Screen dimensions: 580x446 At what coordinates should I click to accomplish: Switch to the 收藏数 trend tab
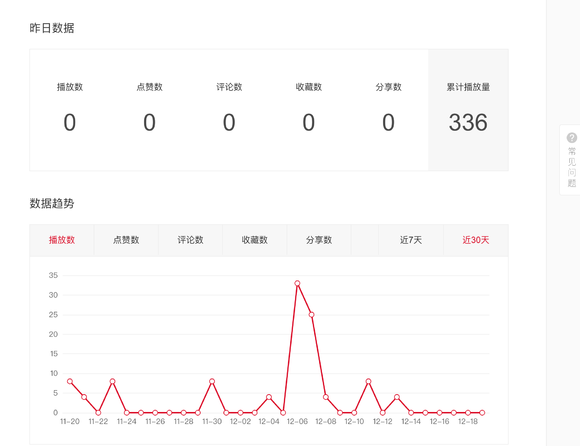tap(254, 240)
